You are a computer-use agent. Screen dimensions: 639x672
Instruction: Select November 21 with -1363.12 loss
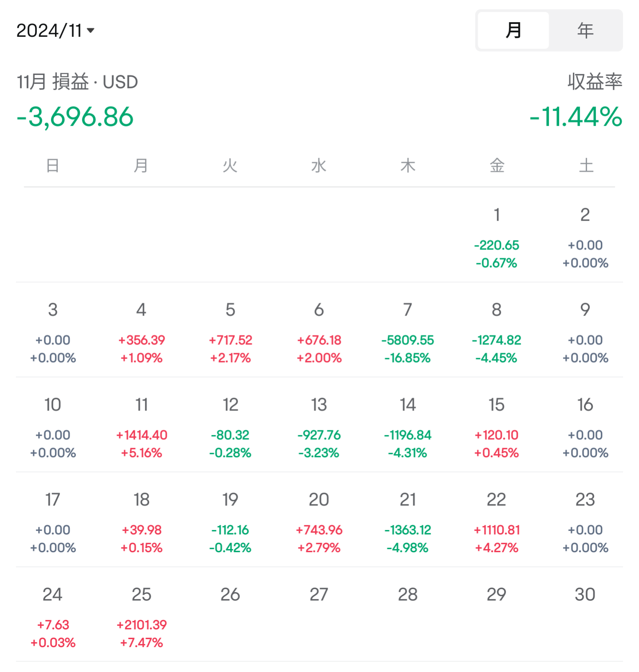[x=408, y=523]
